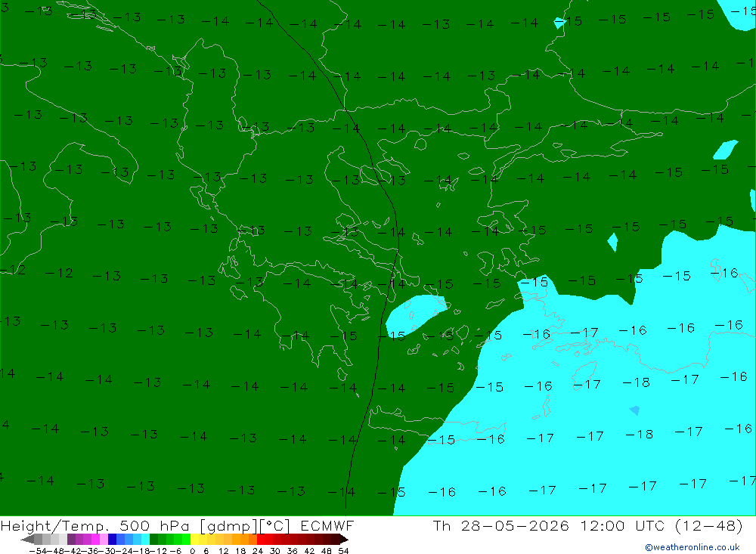Screen dimensions: 756x554
Task: Click the "36" value on the color scale
Action: tap(292, 551)
